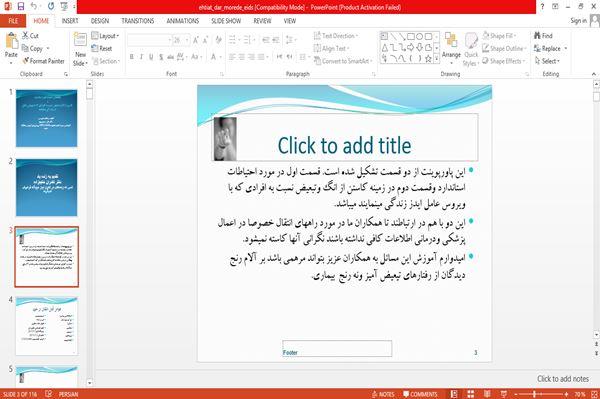This screenshot has height=399, width=600.
Task: Decrease list indent level
Action: pyautogui.click(x=266, y=40)
